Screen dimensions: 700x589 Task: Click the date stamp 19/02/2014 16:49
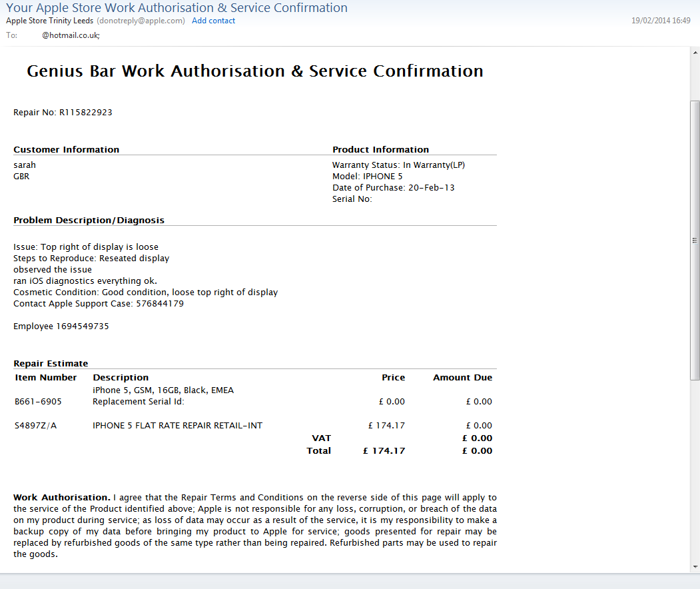pos(661,21)
